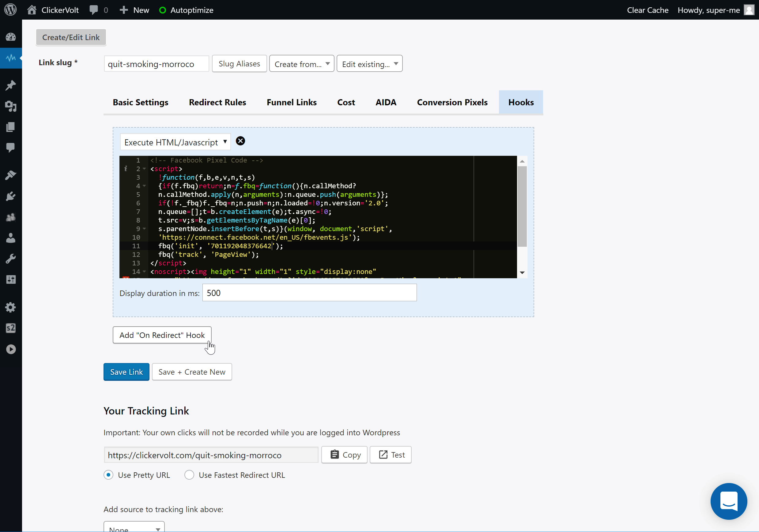Screen dimensions: 759x532
Task: Collapse the code fold arrow on line 14
Action: pyautogui.click(x=145, y=272)
